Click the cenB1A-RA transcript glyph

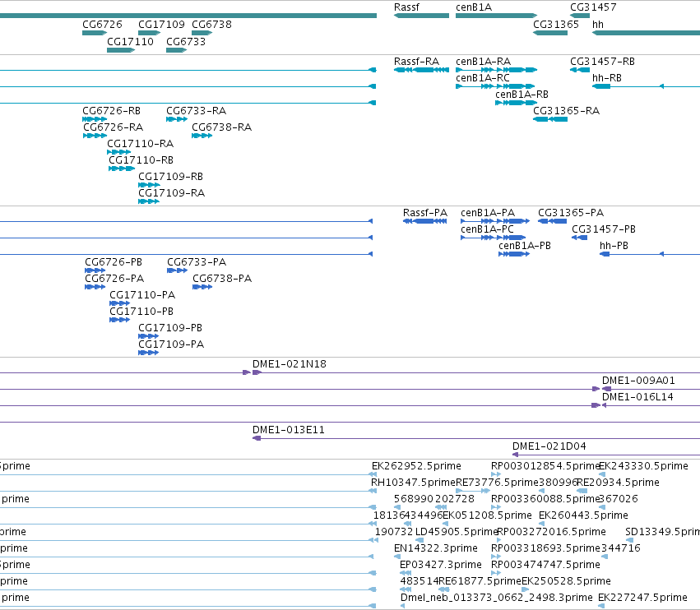click(x=496, y=70)
